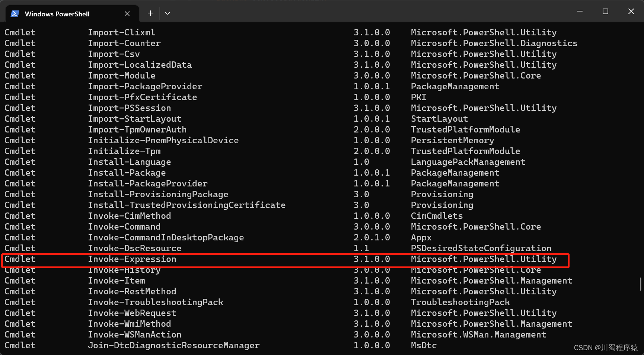Click Microsoft.PowerShell.Management in Invoke-Item row
Viewport: 644px width, 355px height.
click(x=492, y=281)
